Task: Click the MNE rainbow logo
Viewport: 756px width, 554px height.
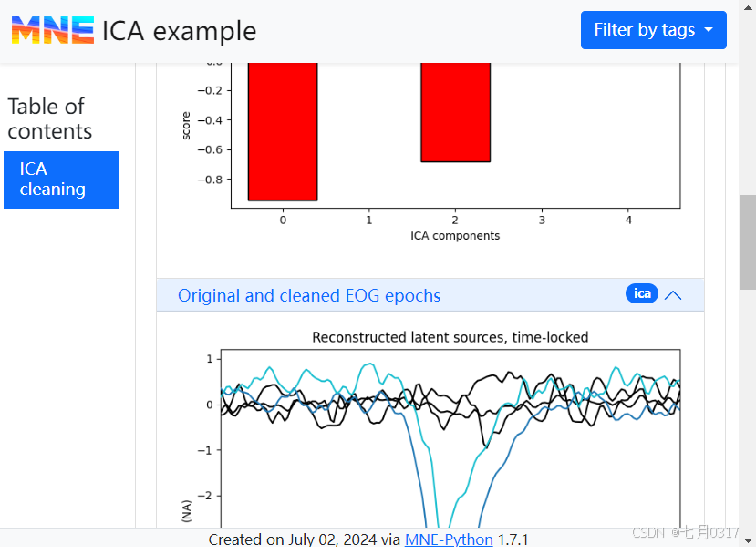Action: click(x=53, y=30)
